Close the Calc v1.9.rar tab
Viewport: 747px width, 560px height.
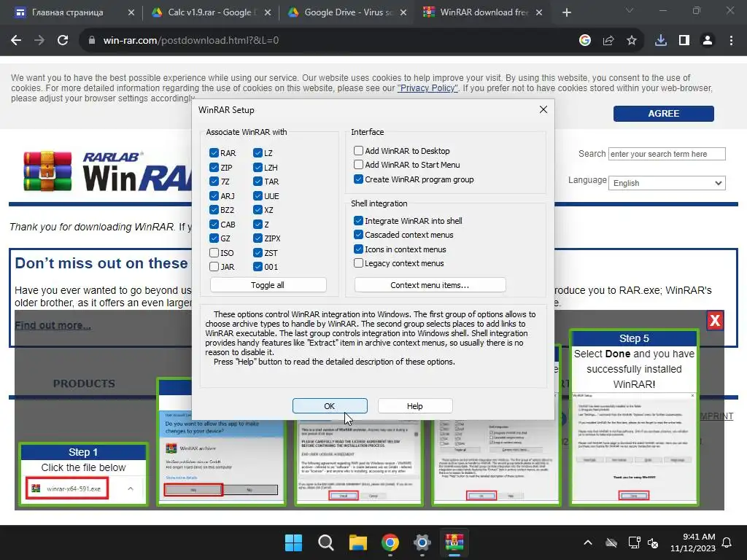[268, 12]
